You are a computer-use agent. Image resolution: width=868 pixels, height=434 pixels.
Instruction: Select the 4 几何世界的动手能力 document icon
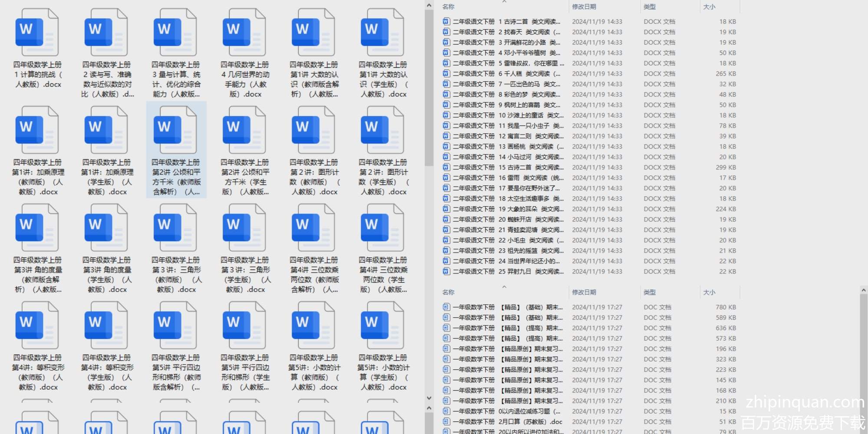(244, 33)
